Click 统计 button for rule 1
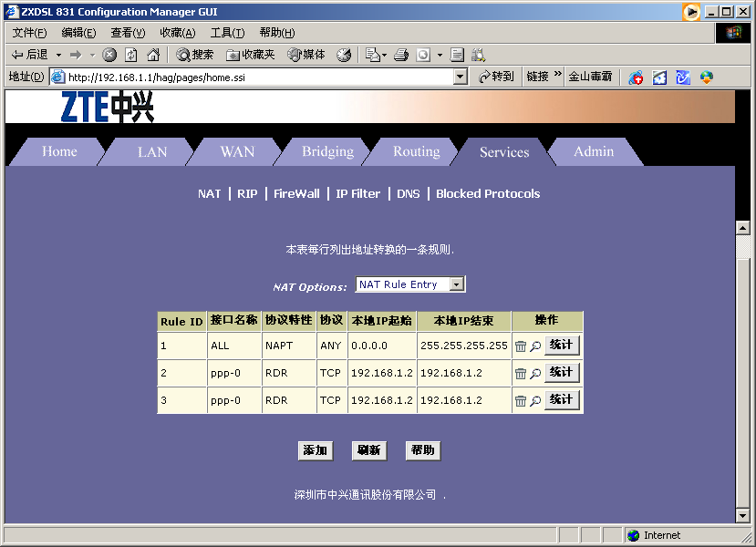This screenshot has height=547, width=756. 561,346
